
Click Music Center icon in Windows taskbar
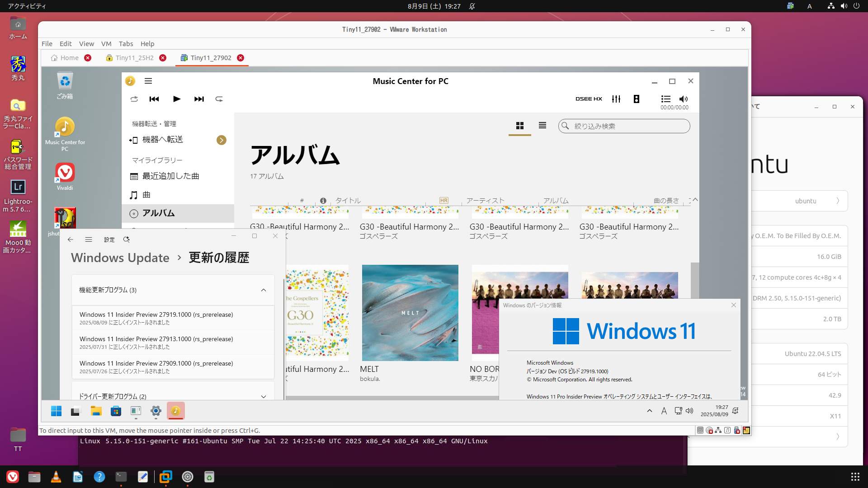pyautogui.click(x=176, y=411)
